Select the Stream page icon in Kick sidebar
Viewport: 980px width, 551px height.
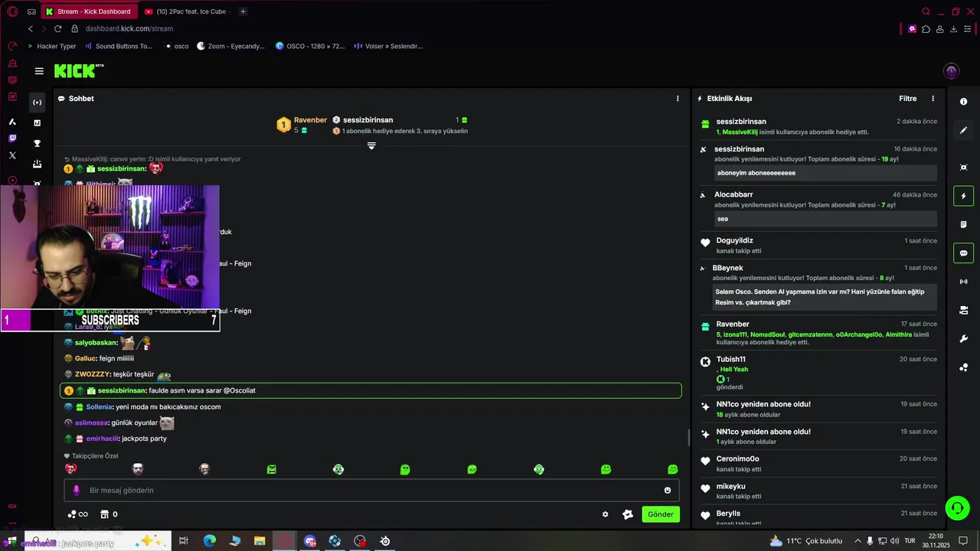point(37,103)
